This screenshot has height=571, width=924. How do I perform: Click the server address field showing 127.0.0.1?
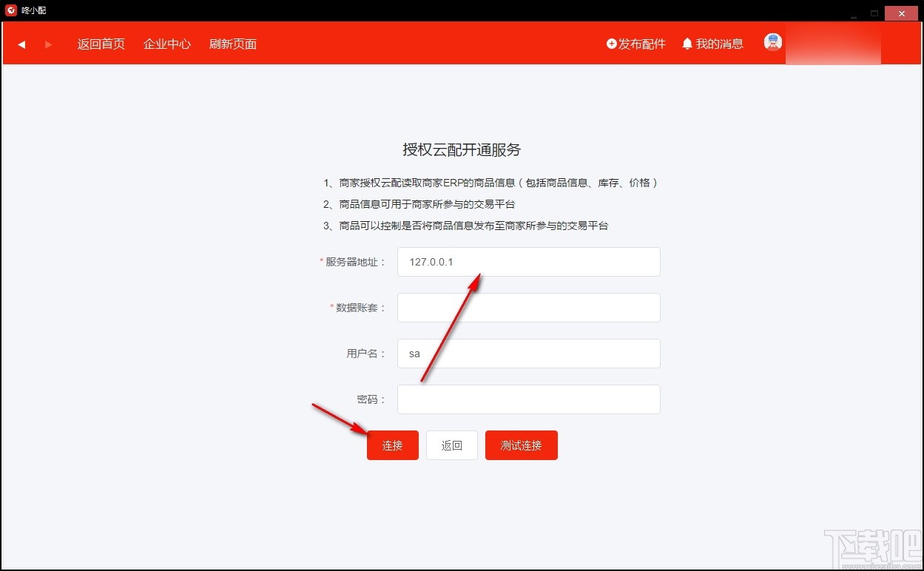(528, 262)
